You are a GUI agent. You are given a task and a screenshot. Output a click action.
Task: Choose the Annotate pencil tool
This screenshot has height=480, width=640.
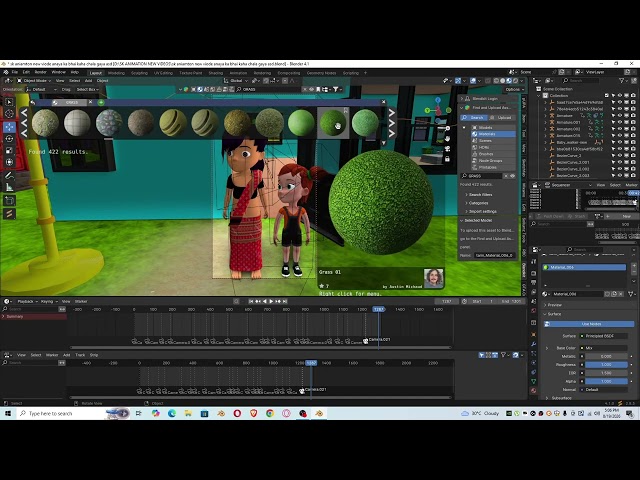[9, 176]
